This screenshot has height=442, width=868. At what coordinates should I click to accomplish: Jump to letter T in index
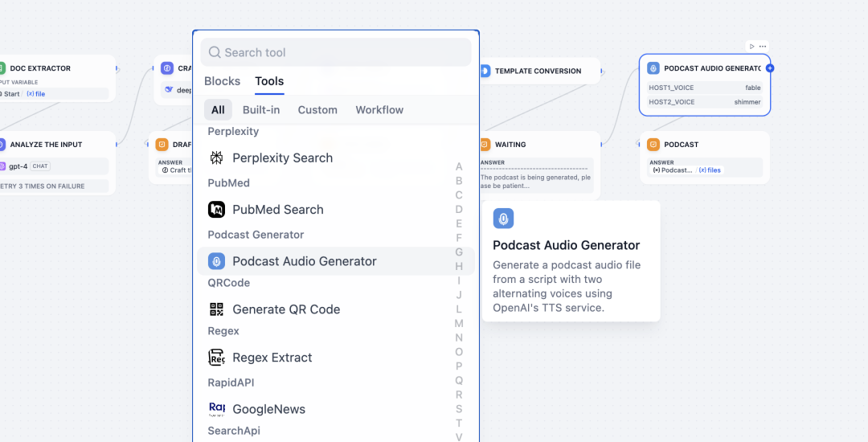[x=459, y=424]
